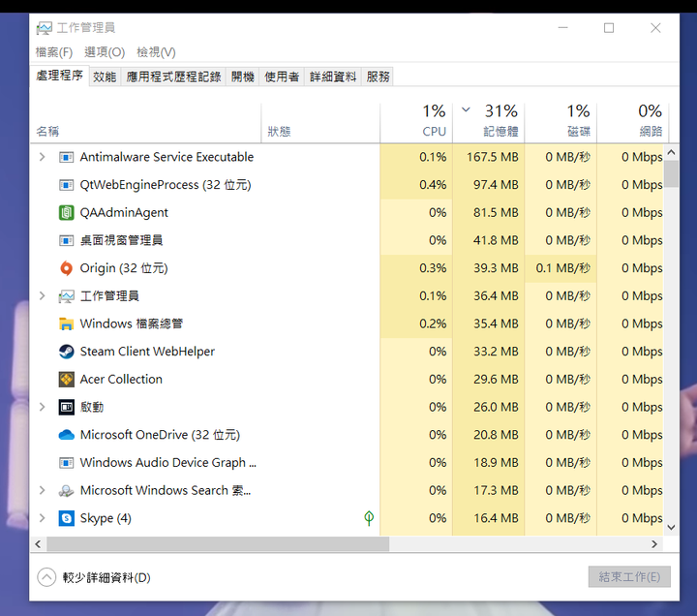The width and height of the screenshot is (697, 616).
Task: Select the Microsoft OneDrive (32 位元) name
Action: pyautogui.click(x=160, y=435)
